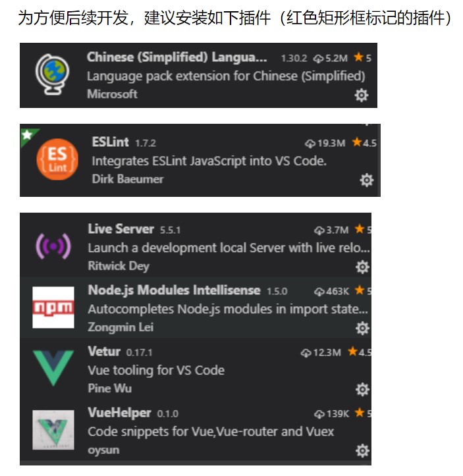463x476 pixels.
Task: Click the Chinese language pack globe icon
Action: tap(52, 74)
